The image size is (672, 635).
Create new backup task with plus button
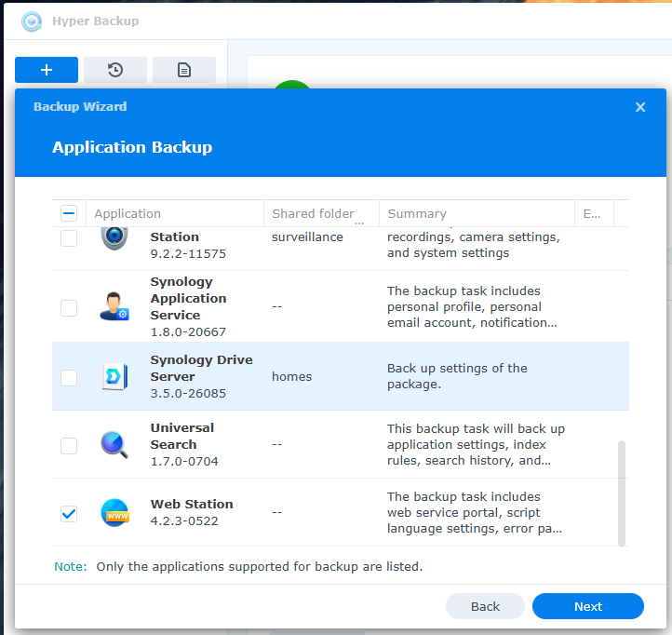coord(47,70)
